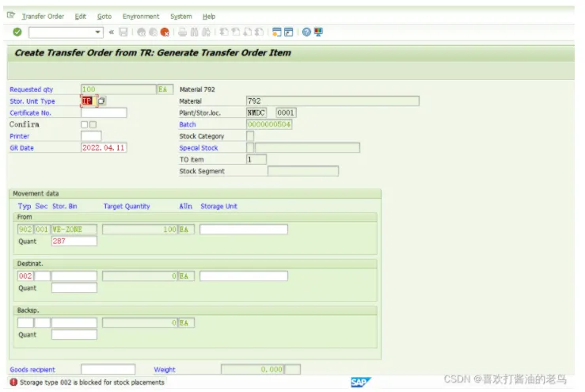Click the Backsp. Stor. Bin input field
585x392 pixels.
click(x=74, y=322)
